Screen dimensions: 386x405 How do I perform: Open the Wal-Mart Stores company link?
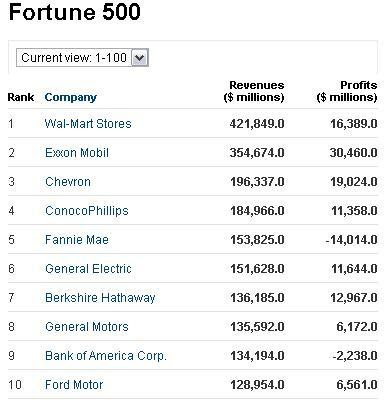pos(88,124)
